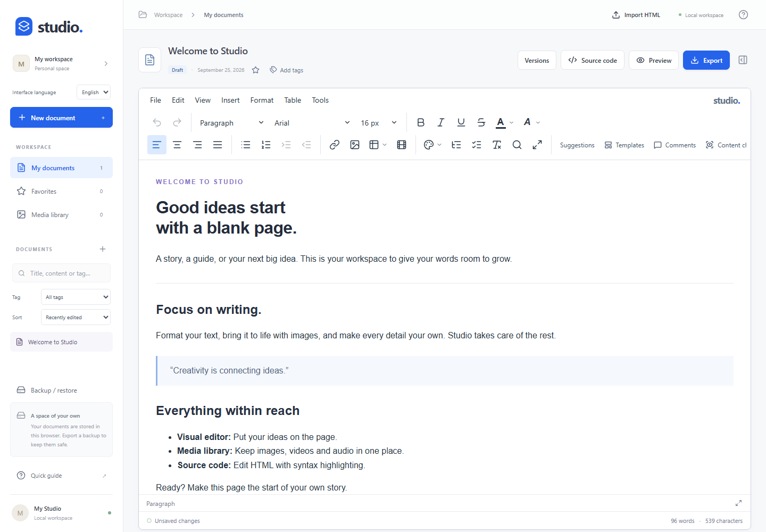Open Welcome to Studio in document list
The height and width of the screenshot is (532, 766).
(61, 342)
